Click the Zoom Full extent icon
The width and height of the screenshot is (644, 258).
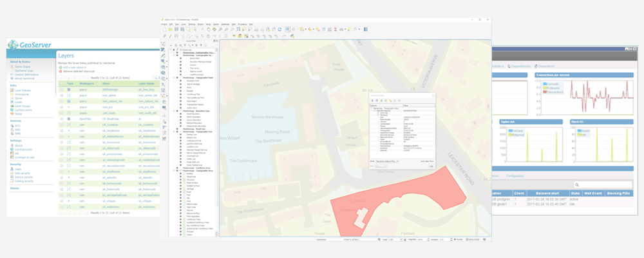click(238, 29)
